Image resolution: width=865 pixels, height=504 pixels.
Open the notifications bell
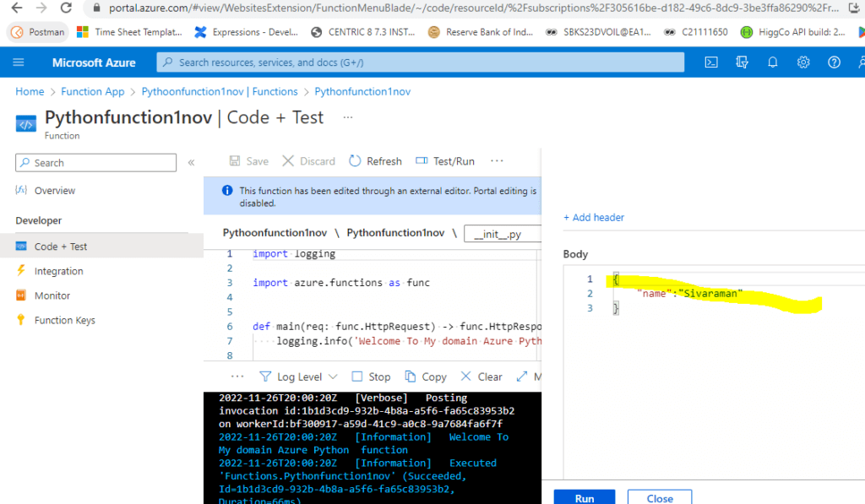(772, 62)
